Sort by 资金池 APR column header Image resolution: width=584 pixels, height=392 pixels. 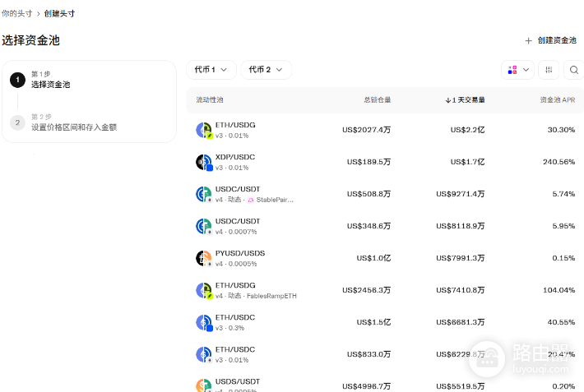tap(557, 99)
